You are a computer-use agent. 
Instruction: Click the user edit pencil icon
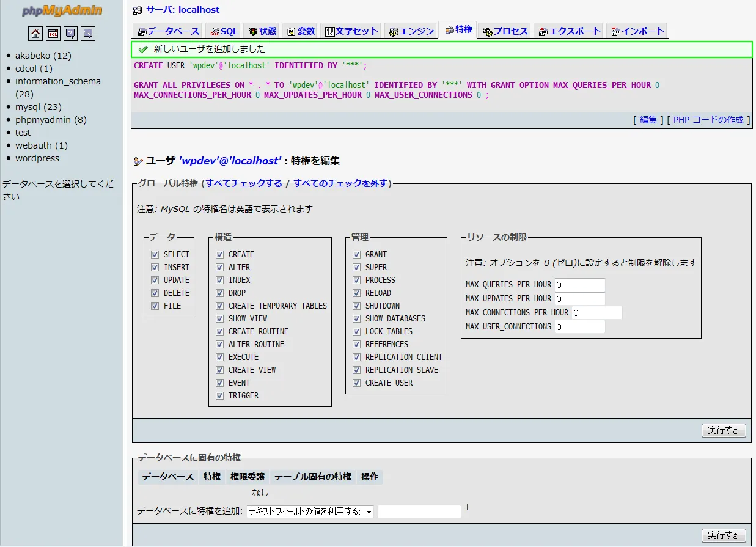click(138, 161)
